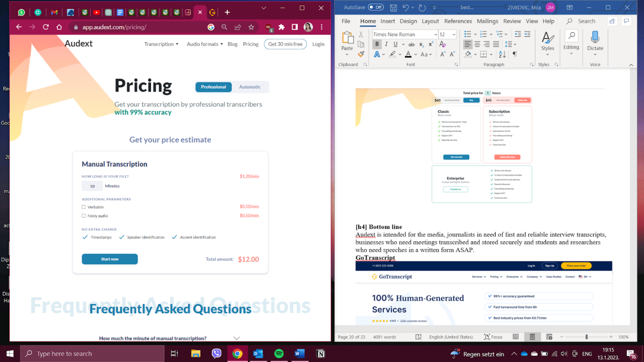Switch to the Automatic pricing tab
Screen dimensions: 644x362
pos(250,87)
